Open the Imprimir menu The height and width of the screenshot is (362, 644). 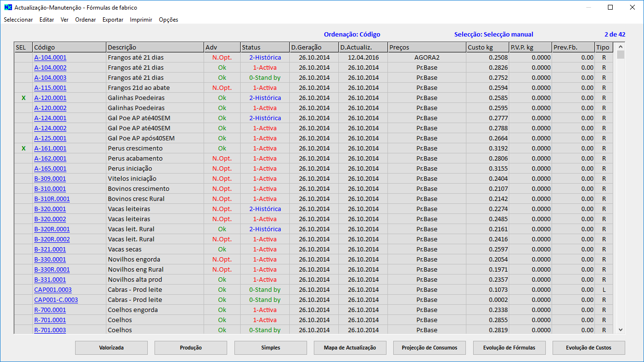pyautogui.click(x=141, y=20)
